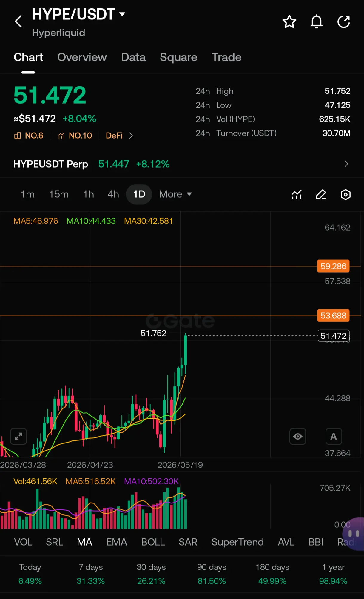Tap the 53.688 price line label
The image size is (364, 599).
click(x=333, y=315)
